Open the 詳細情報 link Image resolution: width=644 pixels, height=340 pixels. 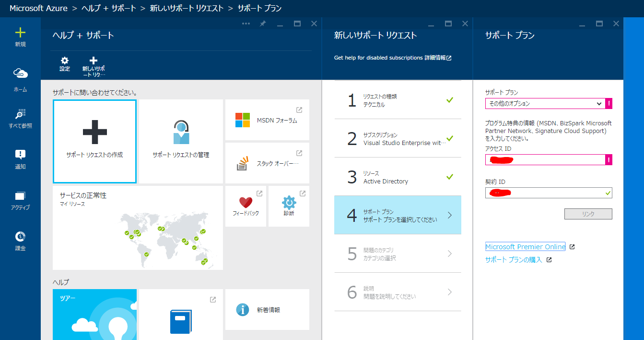click(435, 58)
